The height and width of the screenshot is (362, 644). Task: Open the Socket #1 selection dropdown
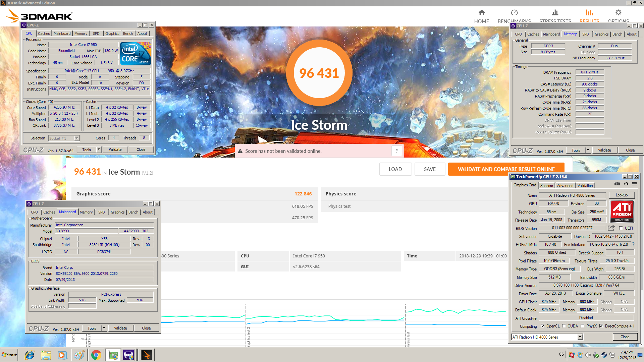point(77,138)
